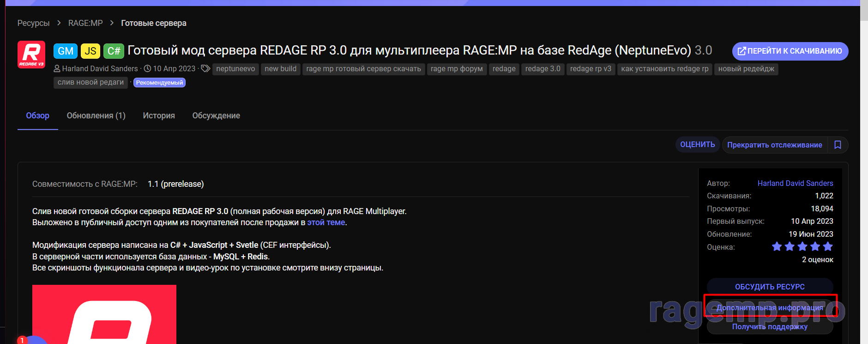Image resolution: width=868 pixels, height=344 pixels.
Task: Click the Рекомендуемый label badge
Action: [159, 82]
